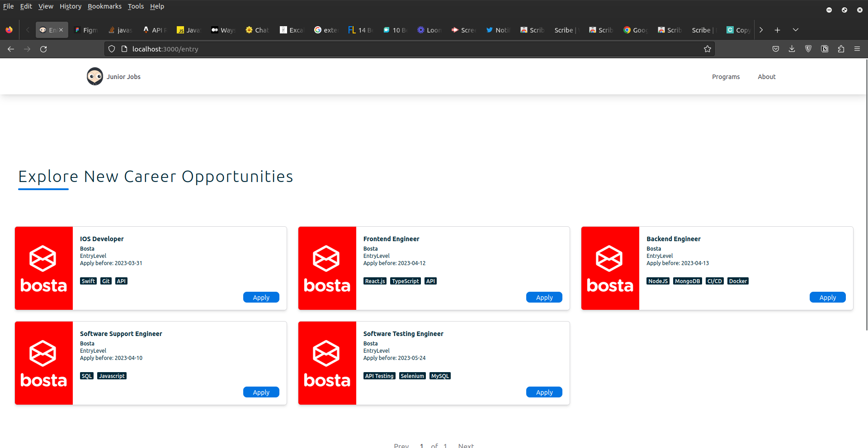The image size is (868, 448).
Task: Open the Extensions puzzle-piece menu
Action: click(x=841, y=49)
